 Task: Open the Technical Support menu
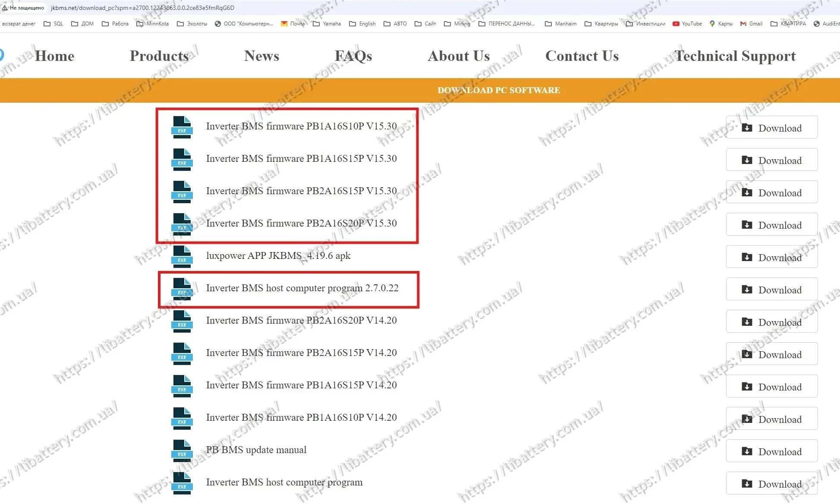(735, 56)
